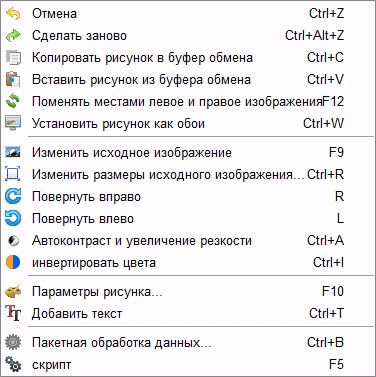Click the double-gear script icon

tap(13, 364)
